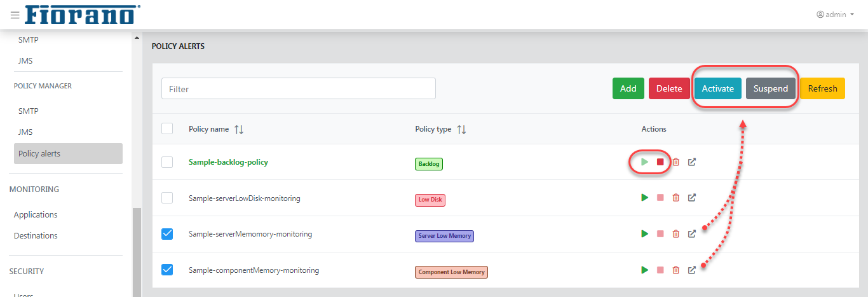Click trash icon for Sample-componentMemory-monitoring
Screen dimensions: 868x297
click(675, 270)
